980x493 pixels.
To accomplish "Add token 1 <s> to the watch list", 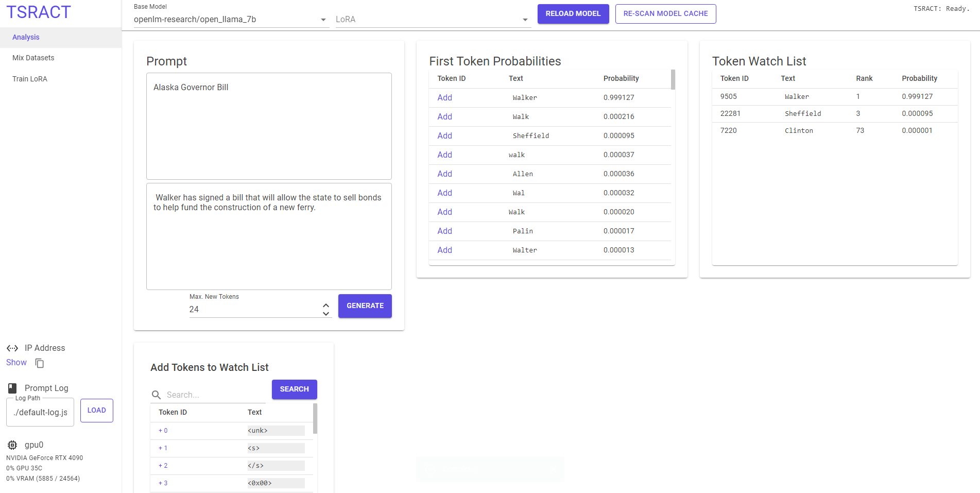I will tap(163, 448).
